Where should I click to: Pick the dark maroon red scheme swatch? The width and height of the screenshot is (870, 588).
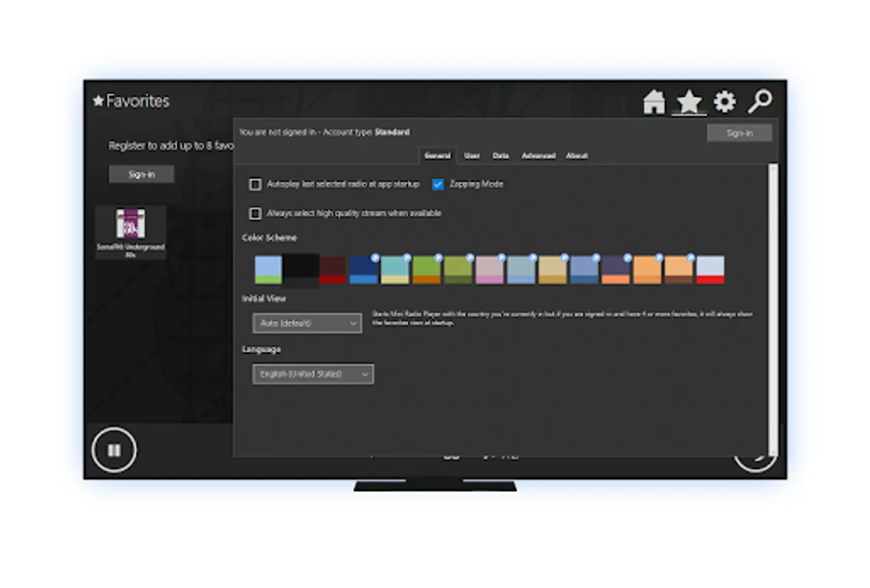tap(332, 270)
